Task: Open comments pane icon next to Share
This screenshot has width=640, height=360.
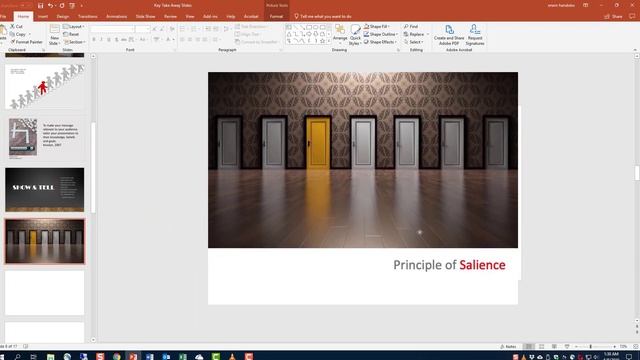Action: click(632, 16)
